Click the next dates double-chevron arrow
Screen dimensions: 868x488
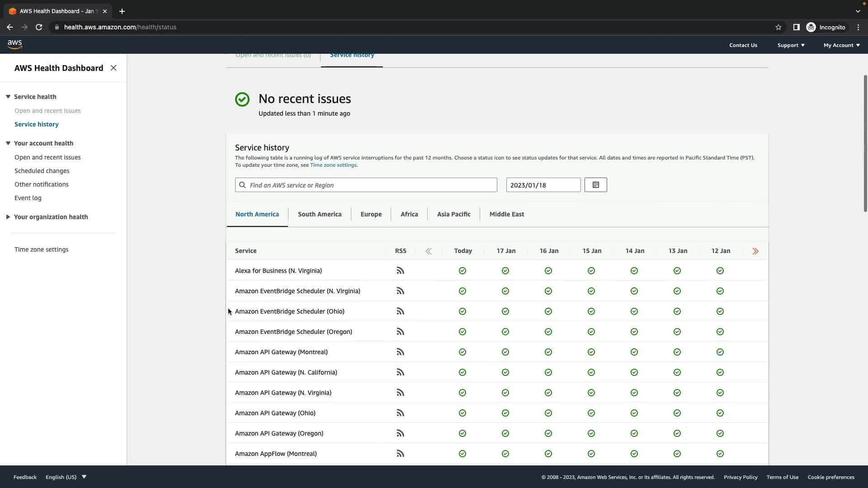[755, 251]
